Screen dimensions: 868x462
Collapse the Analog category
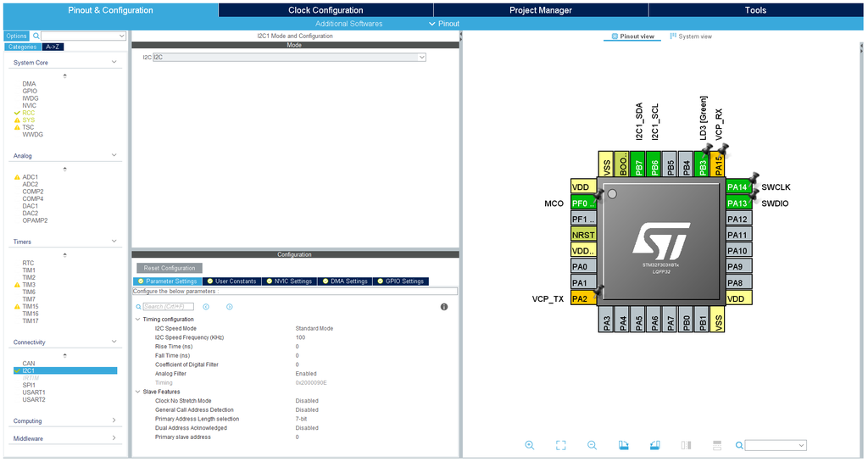pos(114,155)
